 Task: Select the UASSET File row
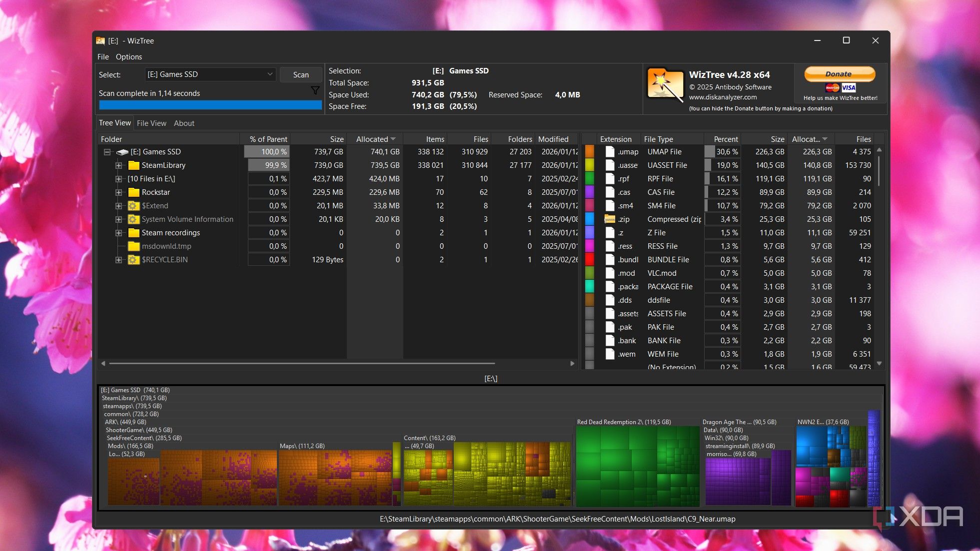coord(729,165)
